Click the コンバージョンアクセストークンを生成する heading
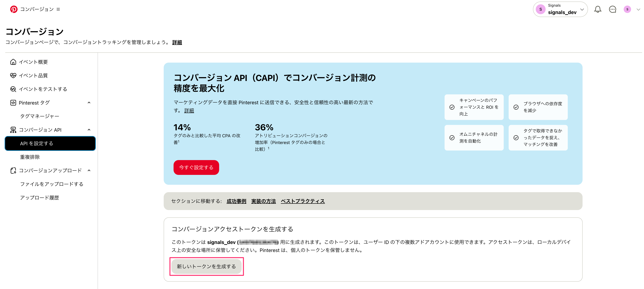644x289 pixels. (232, 229)
